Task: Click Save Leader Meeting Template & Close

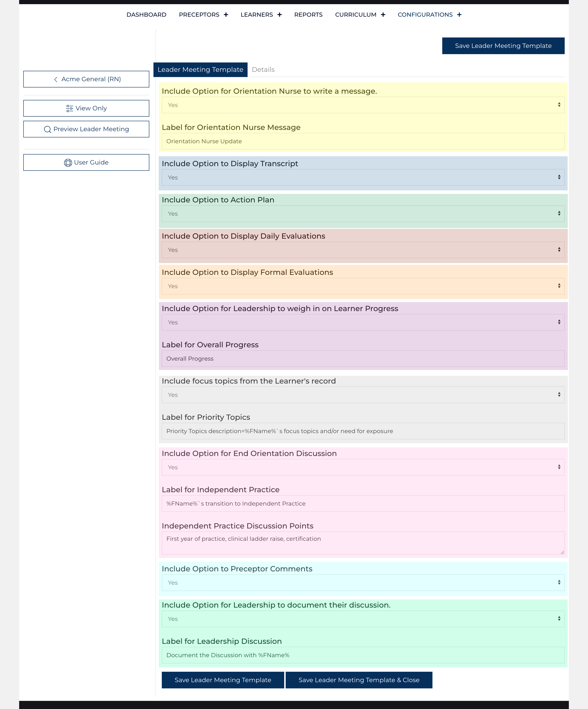Action: coord(359,680)
